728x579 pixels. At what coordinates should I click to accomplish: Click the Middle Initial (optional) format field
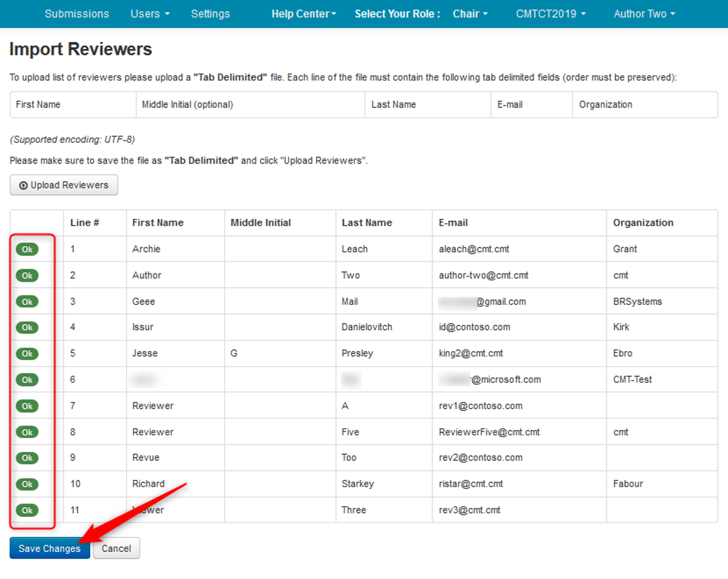click(250, 105)
